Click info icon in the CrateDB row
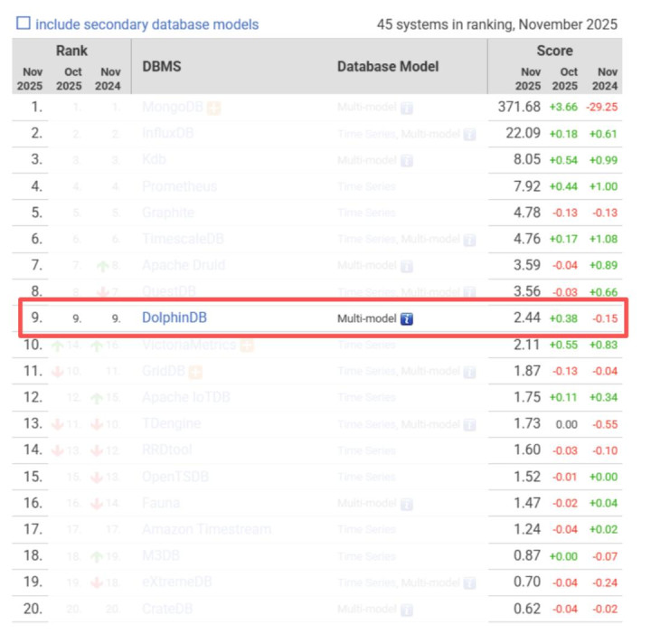651x644 pixels. pyautogui.click(x=407, y=610)
